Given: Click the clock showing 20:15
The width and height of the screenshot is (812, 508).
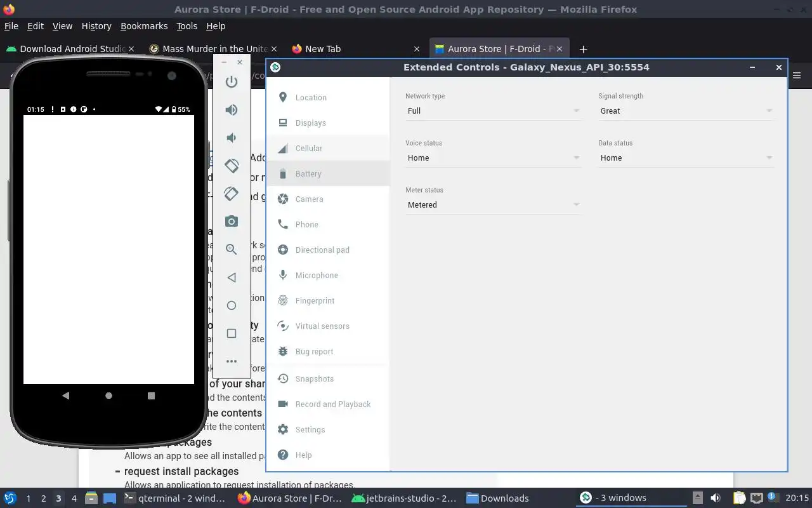Looking at the screenshot, I should point(797,498).
